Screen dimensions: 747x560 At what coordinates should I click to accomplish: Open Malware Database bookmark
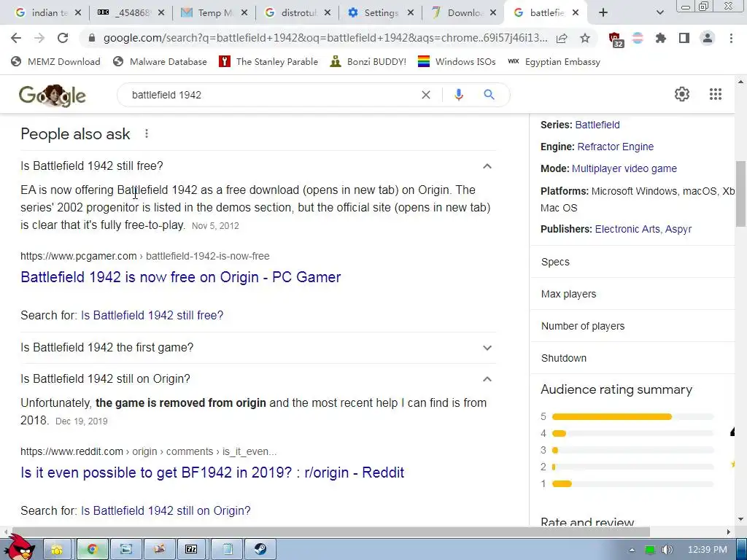pyautogui.click(x=160, y=61)
